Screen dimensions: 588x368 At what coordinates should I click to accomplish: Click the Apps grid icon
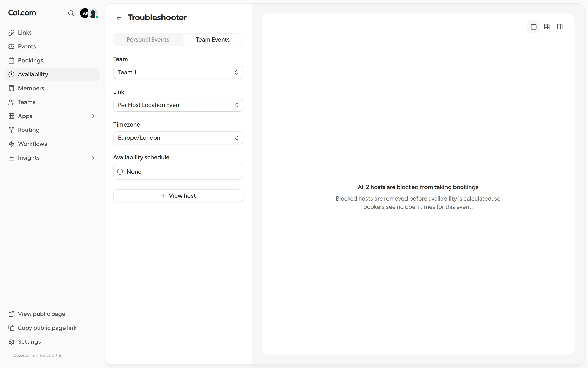(11, 116)
